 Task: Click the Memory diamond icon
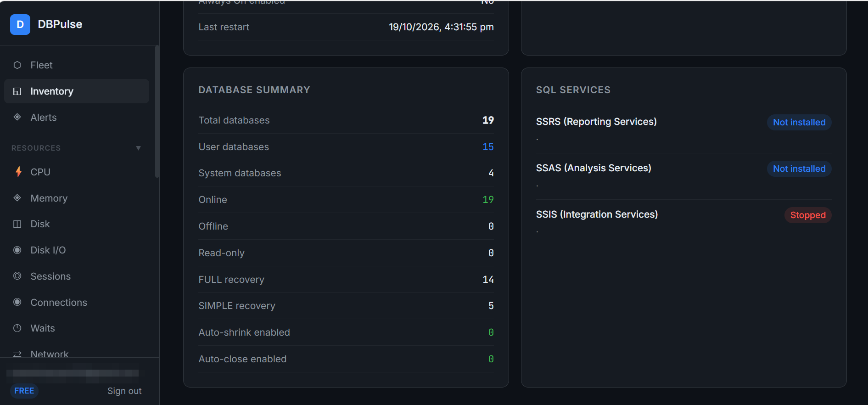coord(17,198)
